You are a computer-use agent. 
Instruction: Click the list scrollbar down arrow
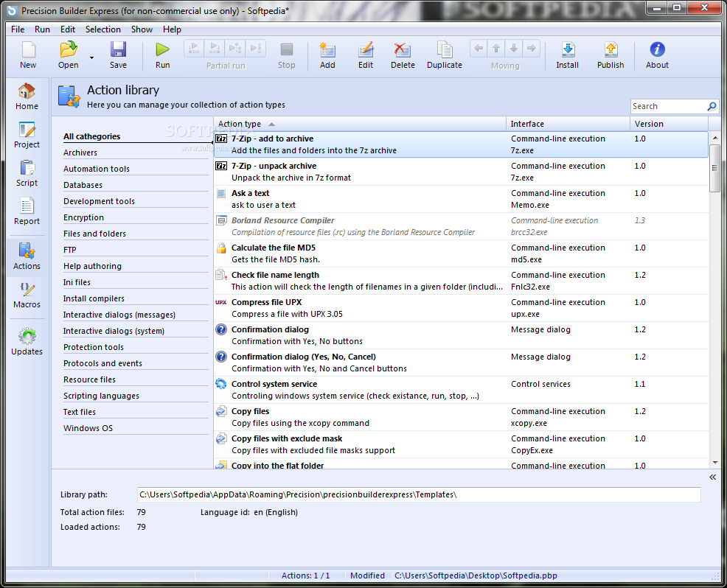714,463
